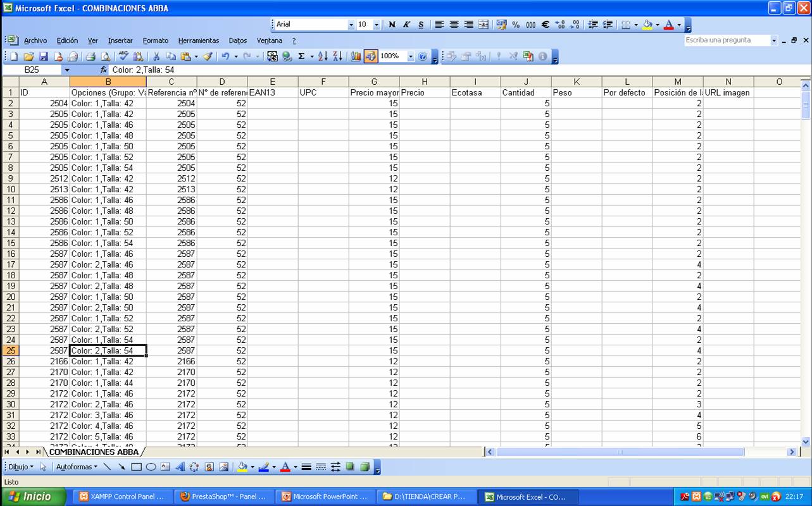Open the Edición menu
This screenshot has height=506, width=812.
pyautogui.click(x=67, y=40)
